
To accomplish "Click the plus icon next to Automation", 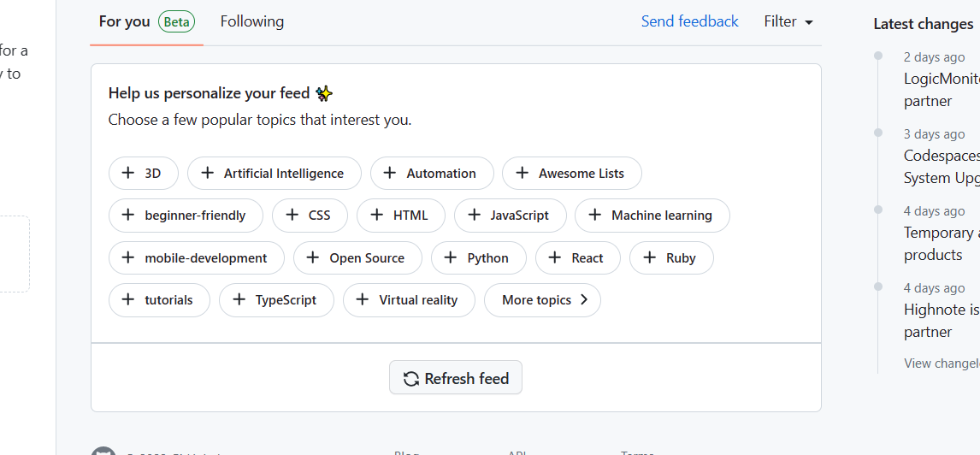I will [x=390, y=173].
